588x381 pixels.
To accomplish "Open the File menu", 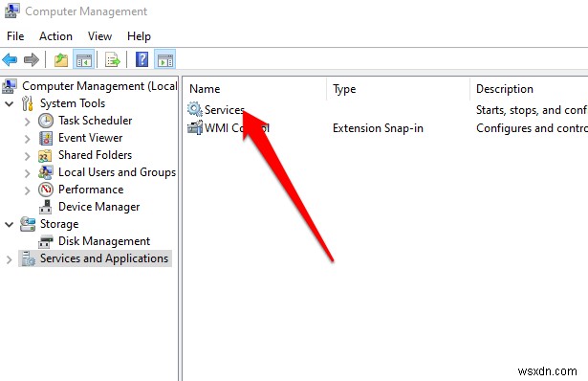I will 15,36.
